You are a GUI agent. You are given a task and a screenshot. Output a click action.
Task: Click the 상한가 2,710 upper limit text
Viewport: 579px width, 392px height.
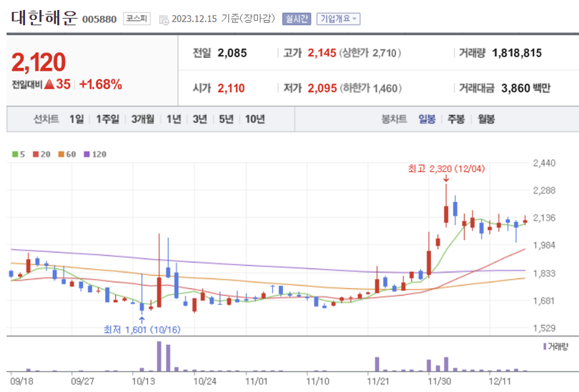370,53
